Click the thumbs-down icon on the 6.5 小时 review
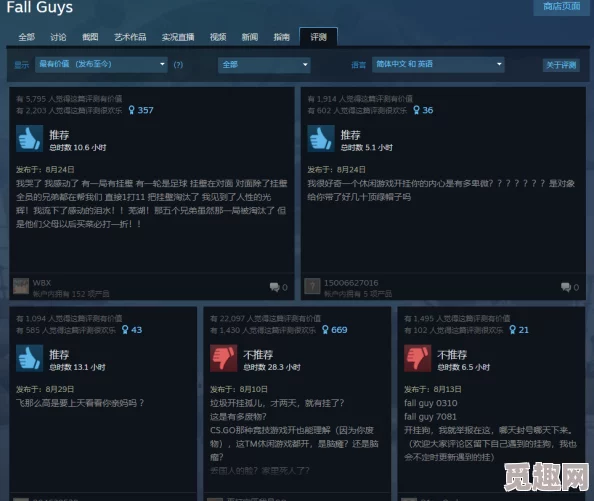This screenshot has height=501, width=594. click(x=417, y=358)
